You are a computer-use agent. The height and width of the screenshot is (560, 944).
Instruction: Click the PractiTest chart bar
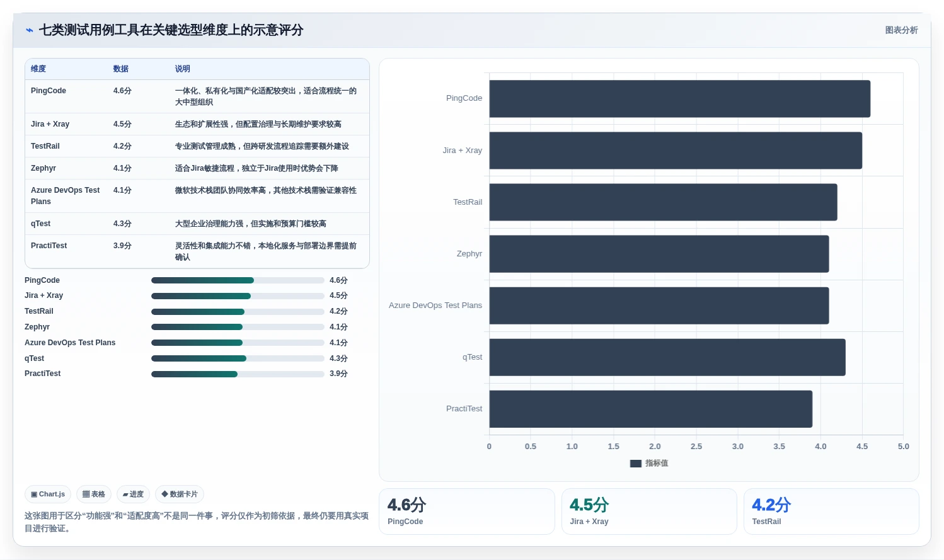click(651, 409)
